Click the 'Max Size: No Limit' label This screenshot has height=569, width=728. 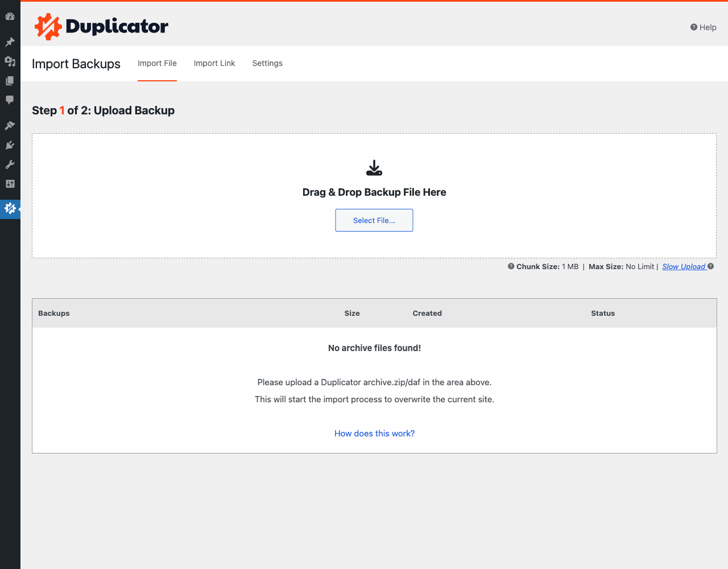point(621,266)
